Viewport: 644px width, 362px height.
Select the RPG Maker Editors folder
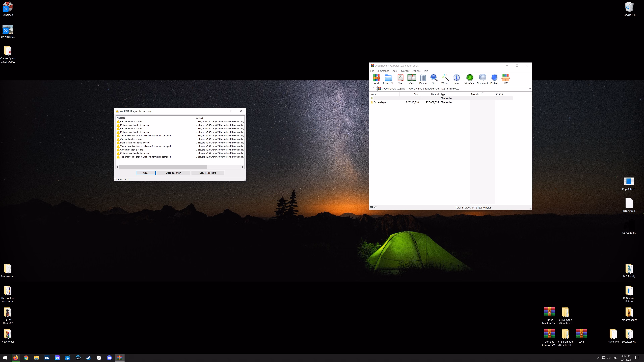629,294
